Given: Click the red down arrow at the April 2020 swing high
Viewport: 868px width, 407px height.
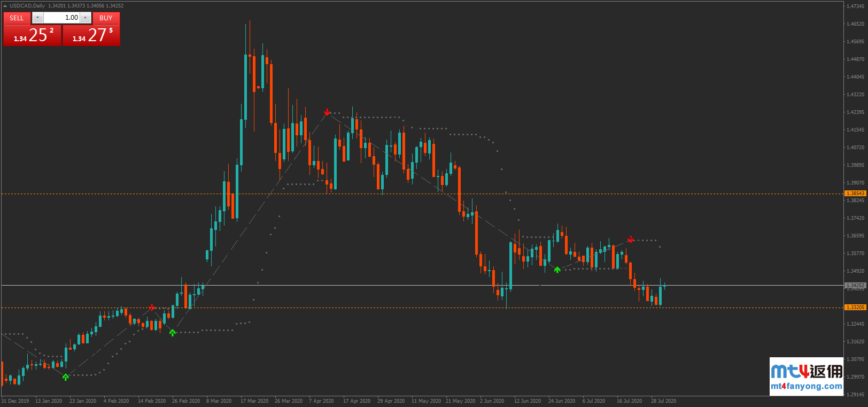Looking at the screenshot, I should coord(327,112).
